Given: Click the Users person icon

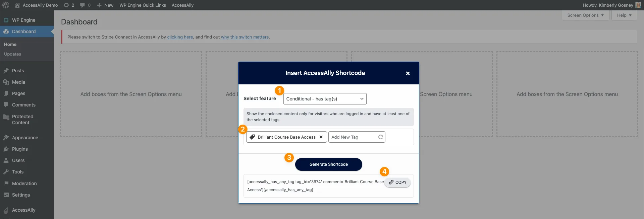Looking at the screenshot, I should 6,160.
